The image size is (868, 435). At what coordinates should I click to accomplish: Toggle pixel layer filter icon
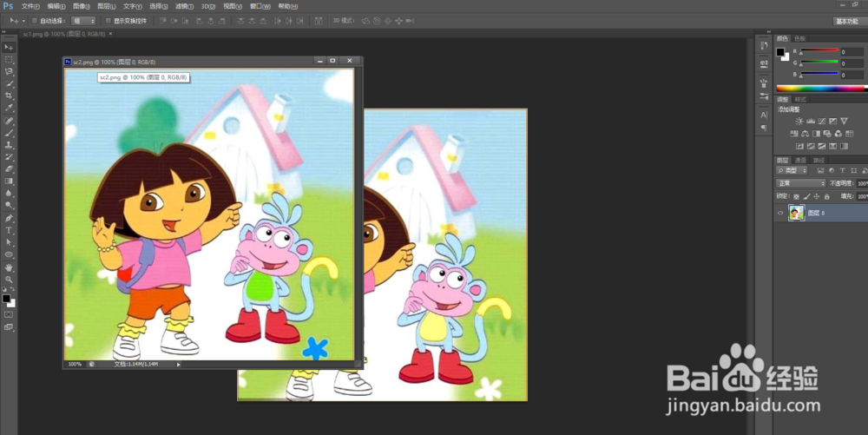click(820, 170)
